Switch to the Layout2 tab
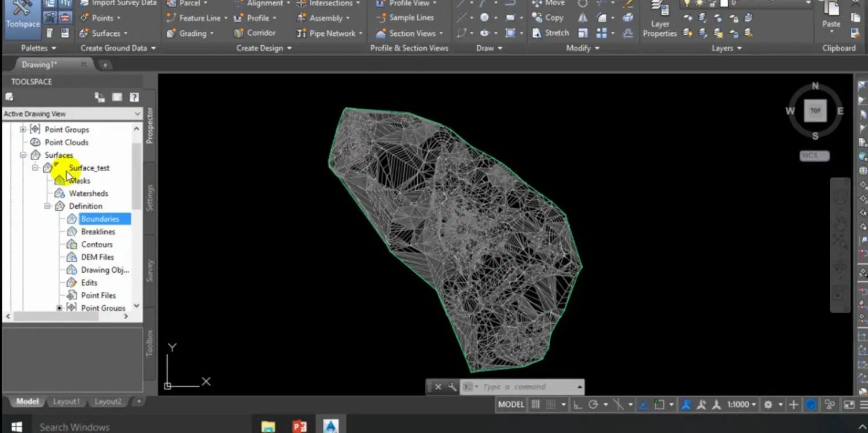The height and width of the screenshot is (433, 868). 108,401
